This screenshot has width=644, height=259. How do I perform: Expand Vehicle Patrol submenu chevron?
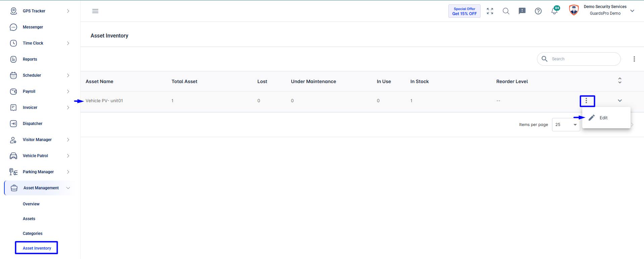(68, 156)
